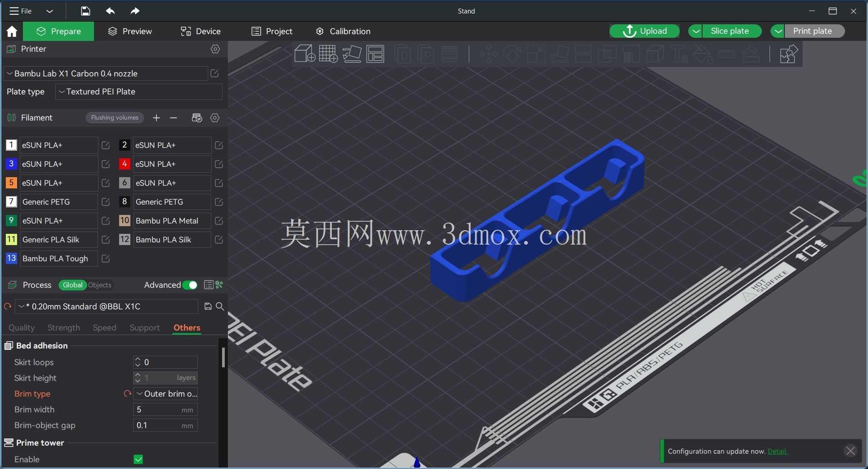The image size is (868, 469).
Task: Click filament 4 red color swatch
Action: coord(125,164)
